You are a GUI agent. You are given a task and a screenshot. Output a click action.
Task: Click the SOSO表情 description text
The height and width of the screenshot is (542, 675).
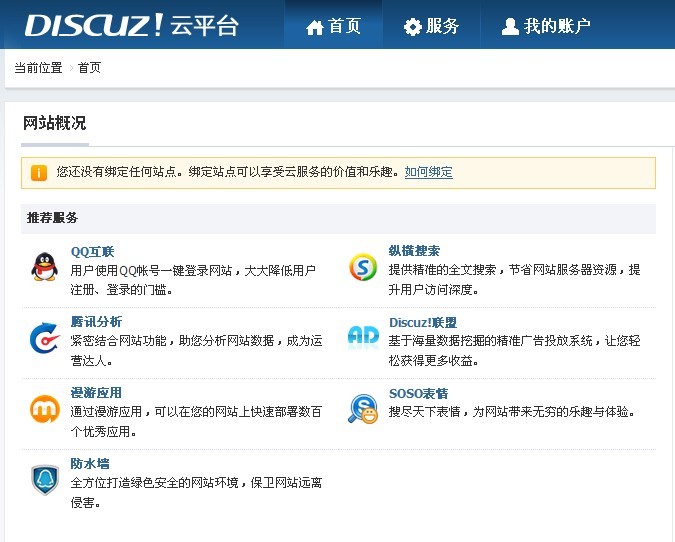512,412
